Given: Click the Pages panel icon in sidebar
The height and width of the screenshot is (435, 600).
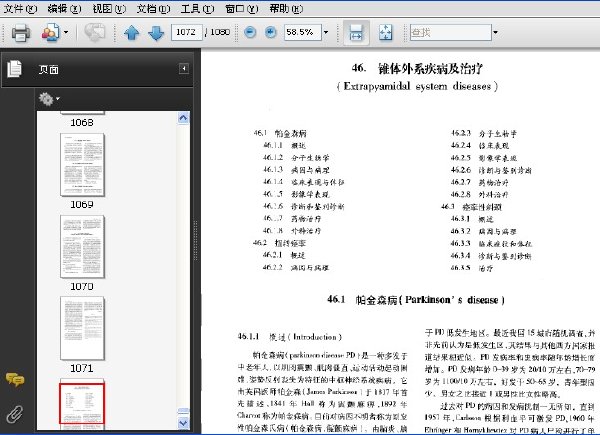Looking at the screenshot, I should 15,69.
